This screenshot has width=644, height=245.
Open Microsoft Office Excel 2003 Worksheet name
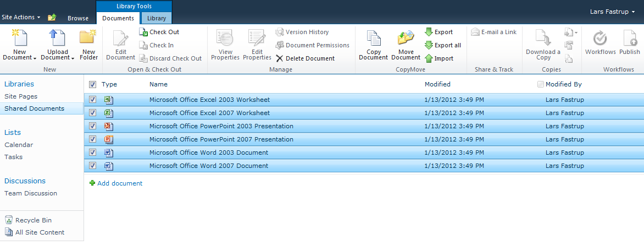[x=209, y=100]
